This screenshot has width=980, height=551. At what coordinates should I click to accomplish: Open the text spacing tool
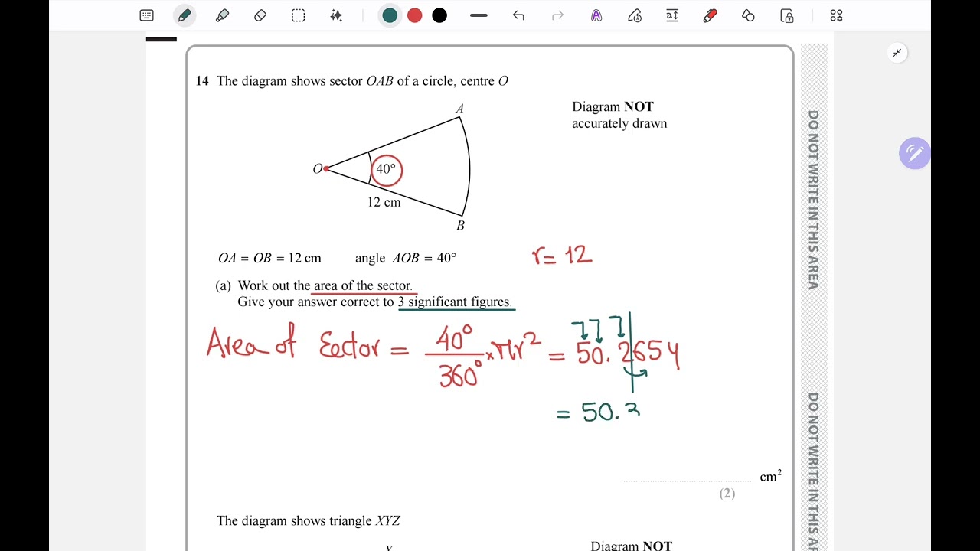[x=672, y=15]
